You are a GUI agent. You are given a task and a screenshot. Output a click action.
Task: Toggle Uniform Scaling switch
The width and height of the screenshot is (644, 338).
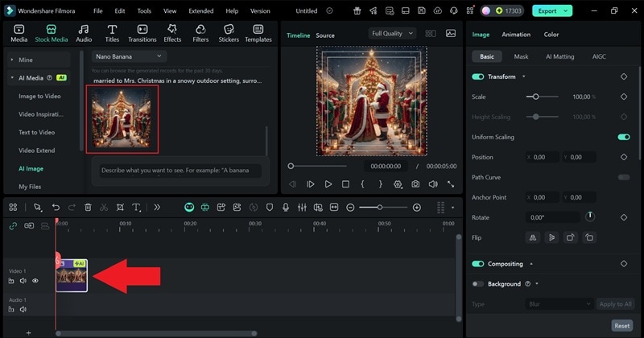(624, 137)
